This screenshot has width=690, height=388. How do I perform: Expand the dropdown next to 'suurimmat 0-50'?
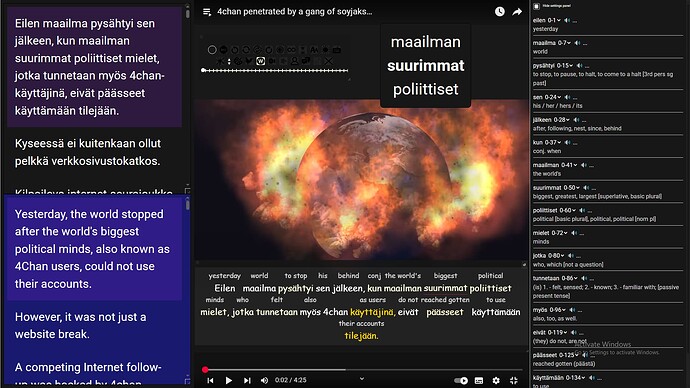[578, 188]
